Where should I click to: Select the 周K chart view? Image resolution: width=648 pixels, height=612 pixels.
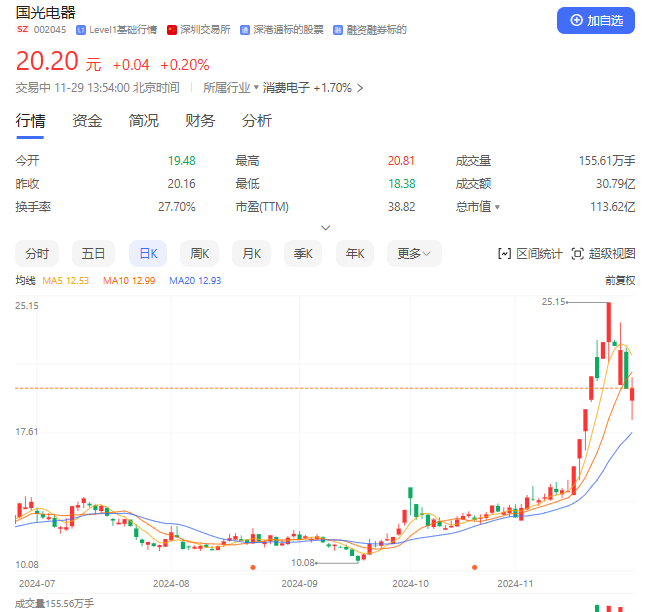coord(199,253)
